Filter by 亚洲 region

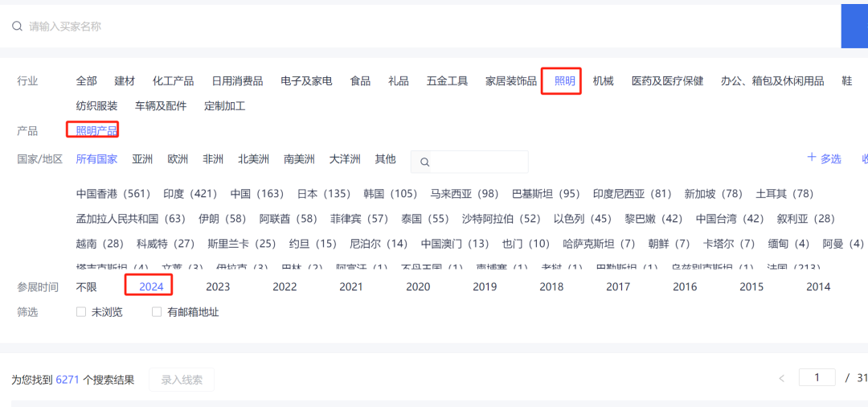(142, 159)
